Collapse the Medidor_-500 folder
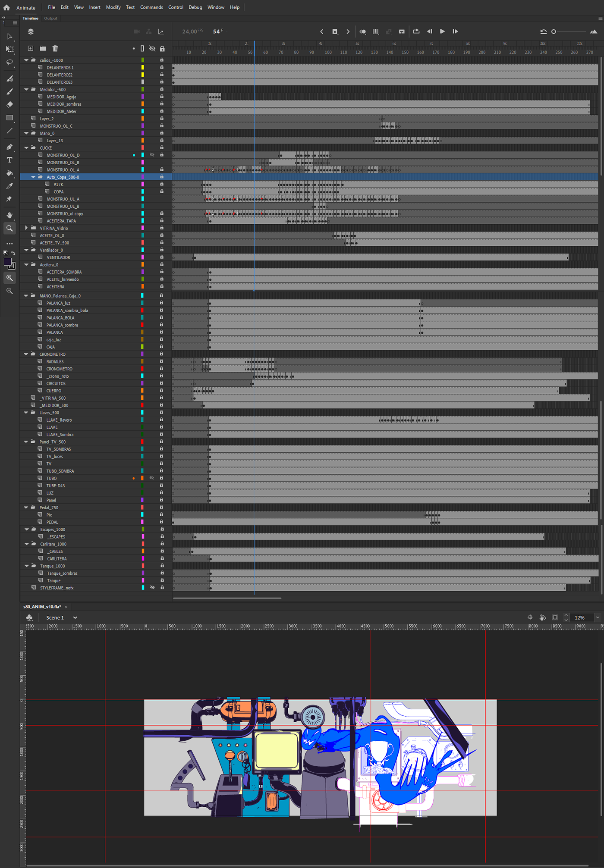 pos(26,90)
